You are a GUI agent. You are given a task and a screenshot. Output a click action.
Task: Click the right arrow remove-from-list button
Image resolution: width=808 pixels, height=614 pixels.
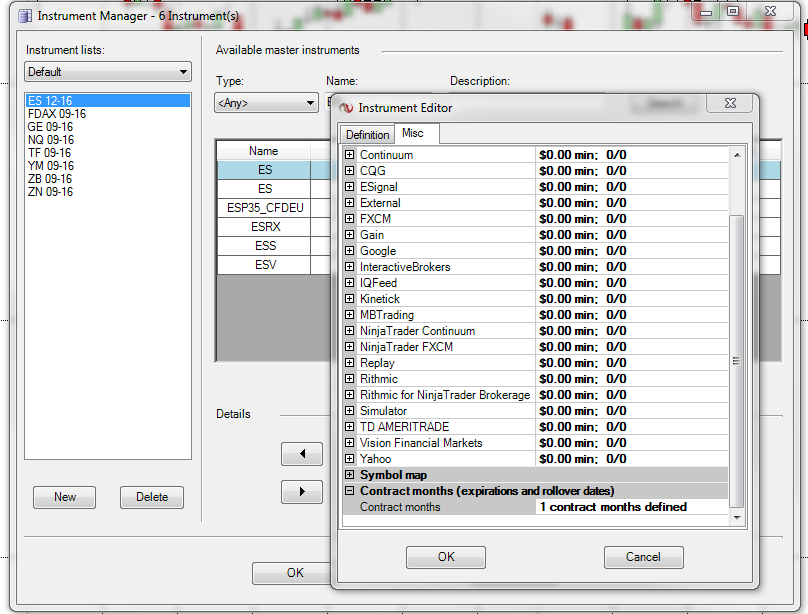click(302, 492)
